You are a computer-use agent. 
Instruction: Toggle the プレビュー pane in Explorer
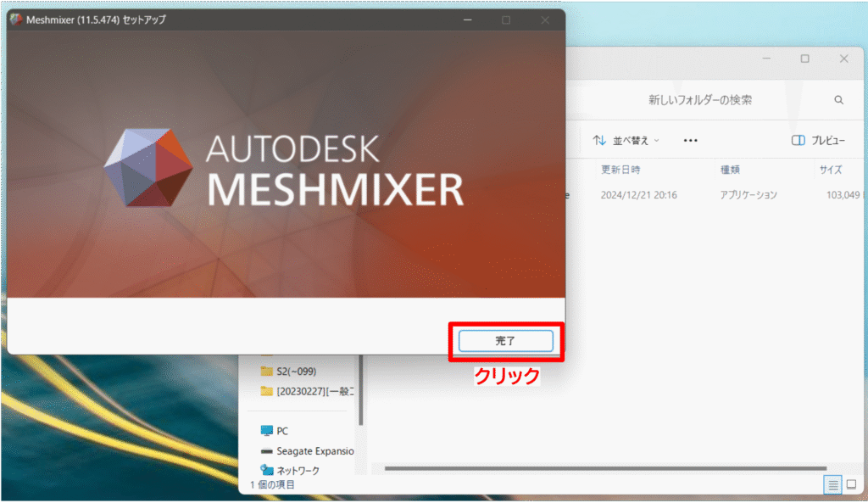tap(818, 141)
